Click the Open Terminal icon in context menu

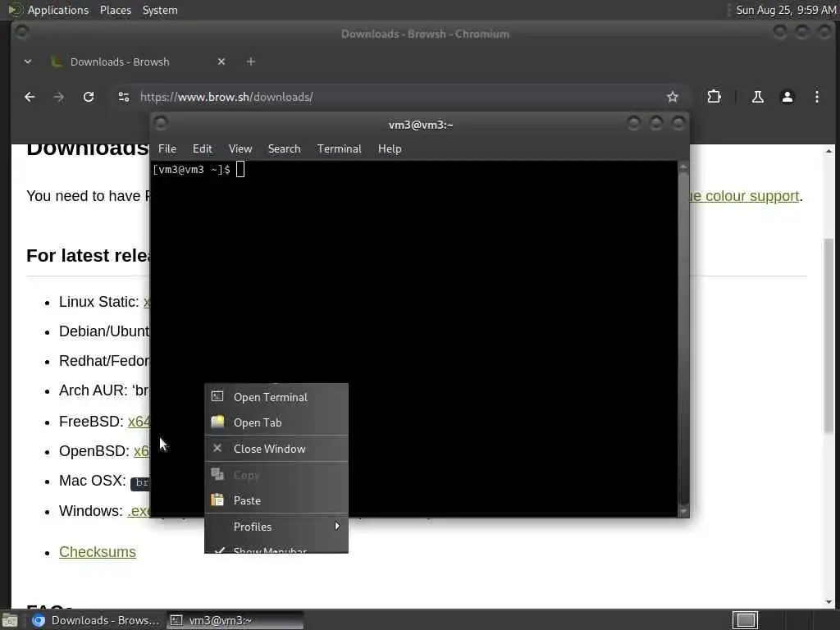tap(217, 396)
